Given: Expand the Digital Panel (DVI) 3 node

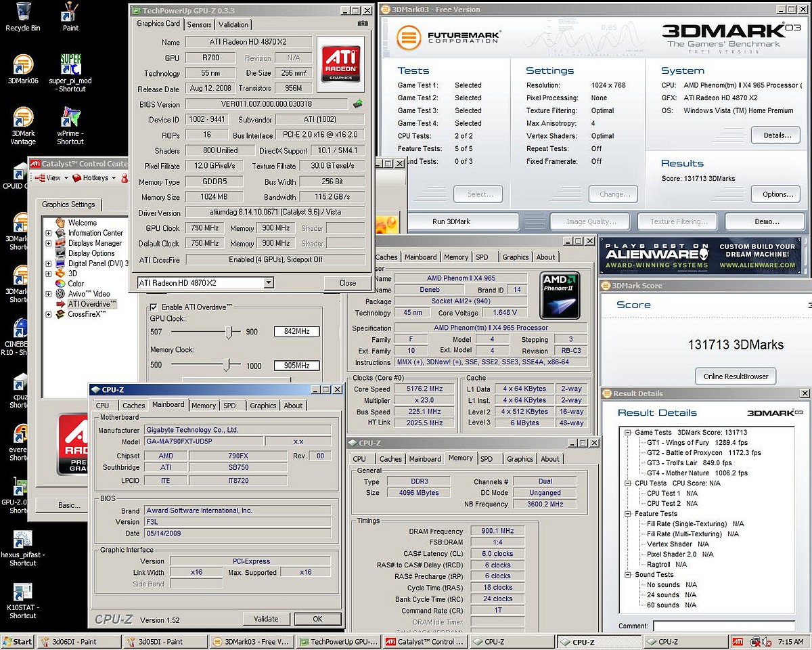Looking at the screenshot, I should tap(49, 263).
